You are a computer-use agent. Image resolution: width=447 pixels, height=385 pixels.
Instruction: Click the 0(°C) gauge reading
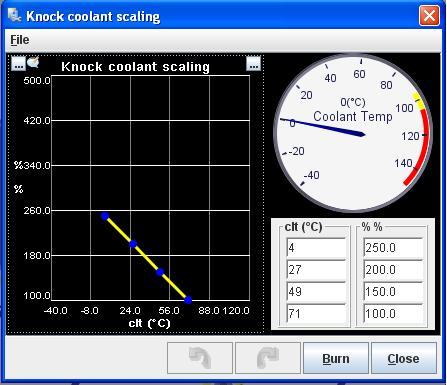[353, 102]
